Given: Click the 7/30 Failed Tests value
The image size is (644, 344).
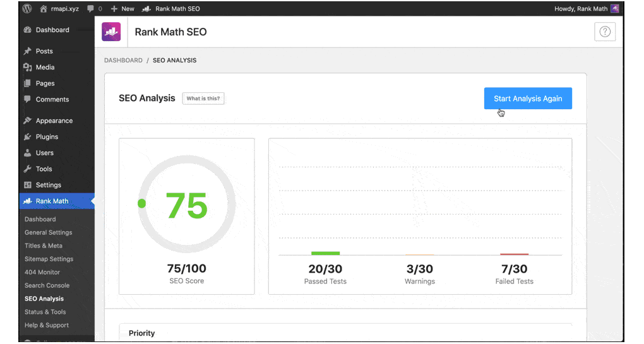Looking at the screenshot, I should pos(514,269).
